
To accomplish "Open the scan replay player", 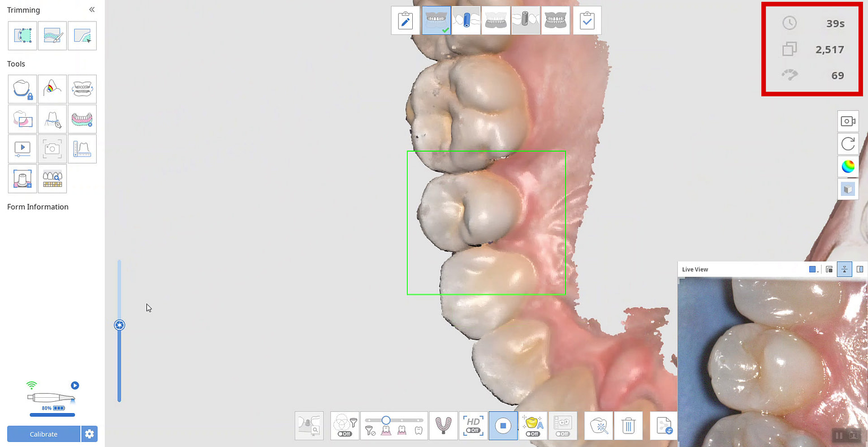I will [x=22, y=149].
